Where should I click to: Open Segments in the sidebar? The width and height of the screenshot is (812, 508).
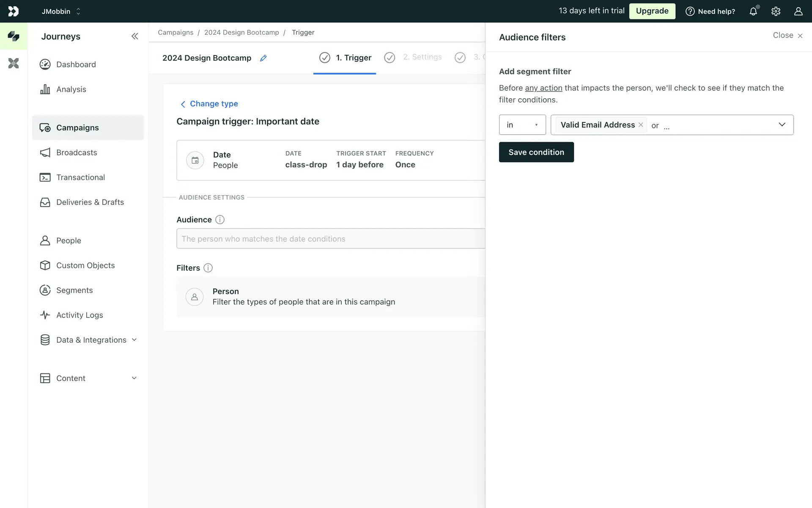tap(74, 290)
